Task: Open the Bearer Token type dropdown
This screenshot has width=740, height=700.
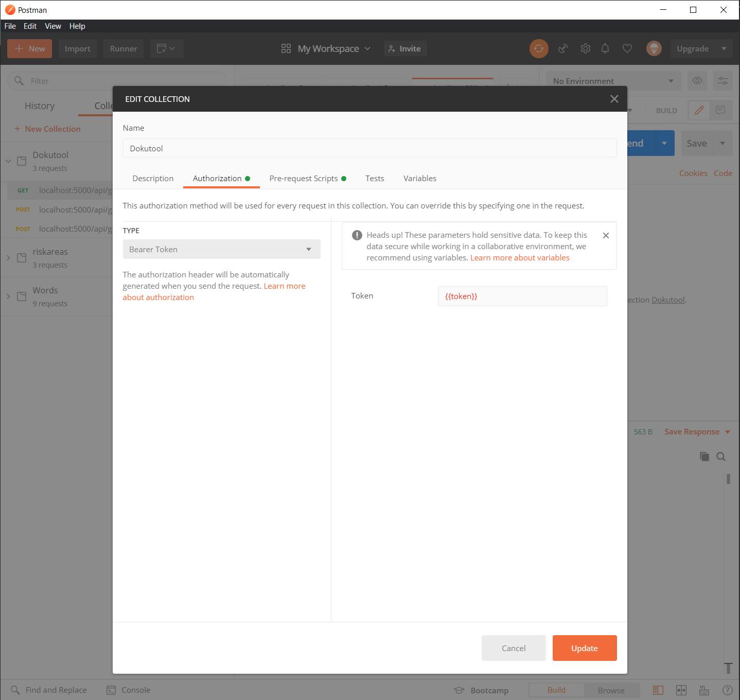Action: (x=221, y=249)
